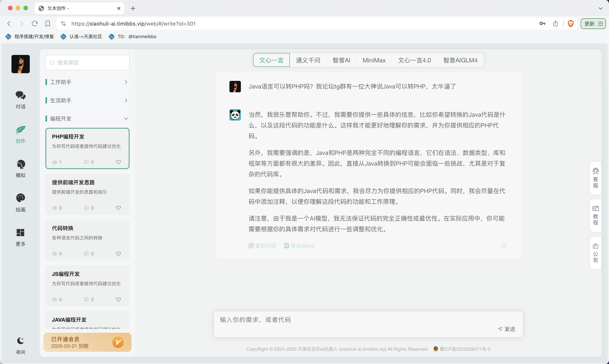Screen dimensions: 609x364
Task: Open the 公告 announcement panel
Action: click(x=595, y=253)
